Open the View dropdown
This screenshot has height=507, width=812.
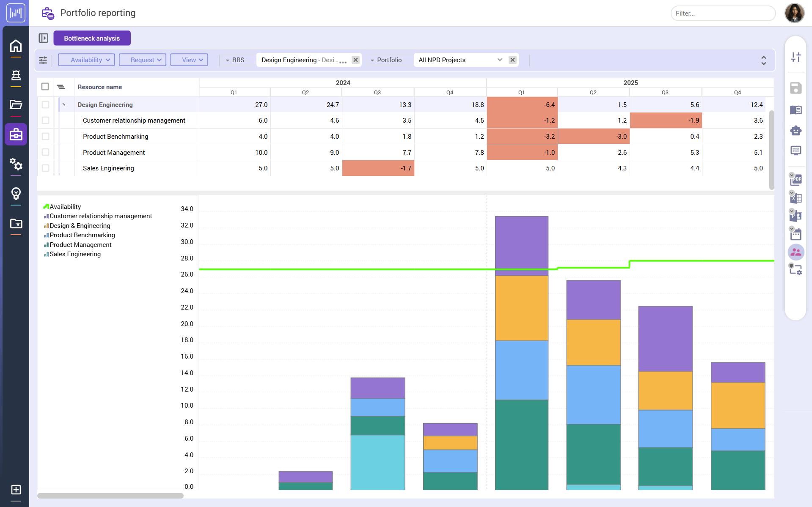(189, 60)
